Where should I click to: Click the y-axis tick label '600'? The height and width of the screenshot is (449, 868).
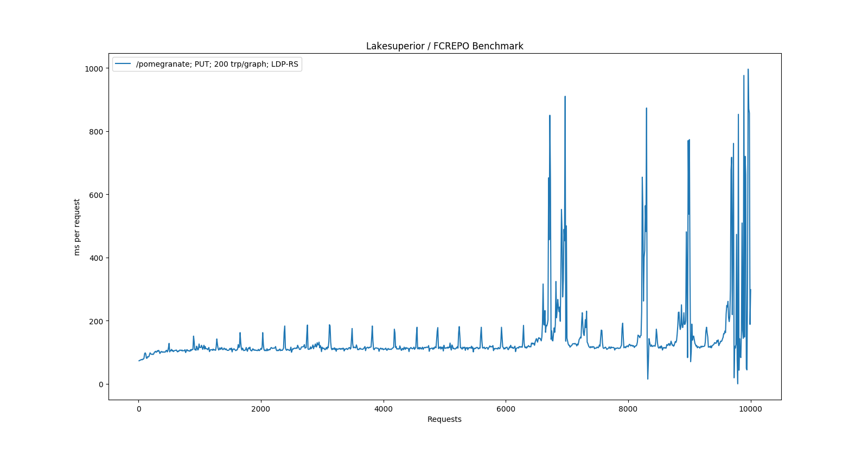click(x=96, y=195)
